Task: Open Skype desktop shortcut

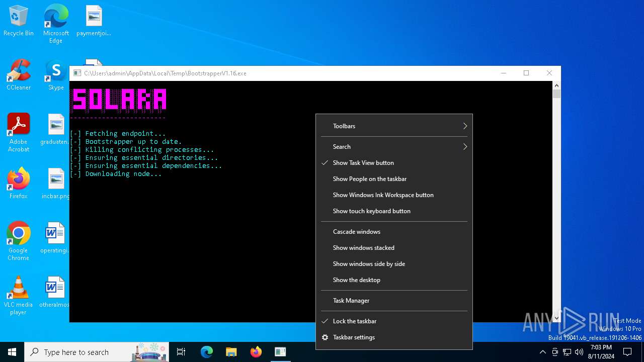Action: (x=56, y=75)
